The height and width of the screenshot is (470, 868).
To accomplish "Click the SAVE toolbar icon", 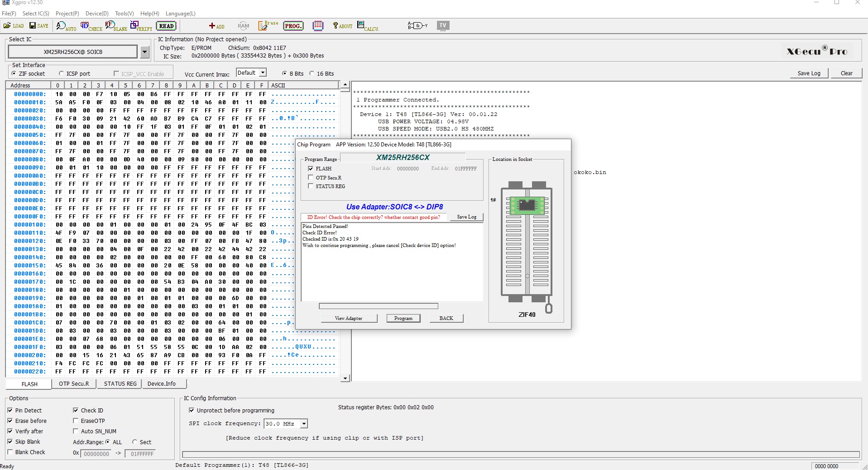I will click(39, 26).
